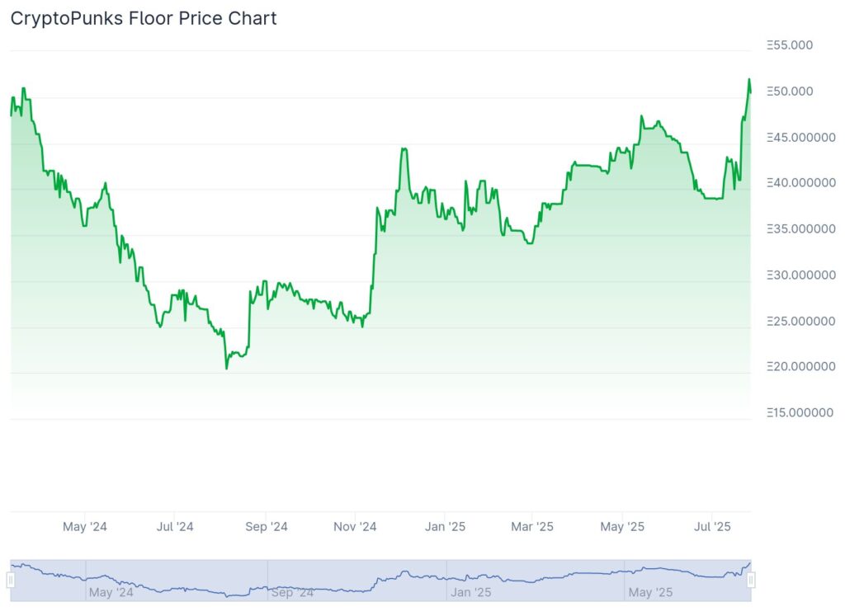Viewport: 845px width, 616px height.
Task: Click the Ξ50.000 y-axis label
Action: click(790, 92)
